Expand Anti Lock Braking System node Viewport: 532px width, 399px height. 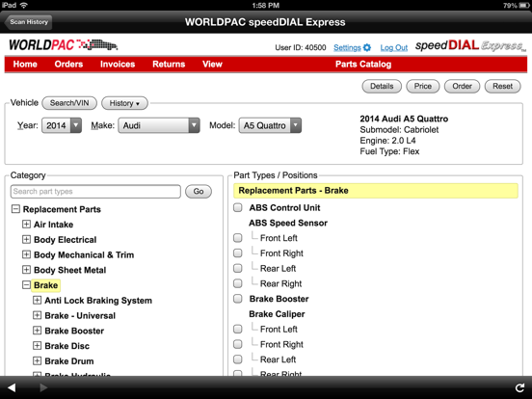click(x=38, y=301)
